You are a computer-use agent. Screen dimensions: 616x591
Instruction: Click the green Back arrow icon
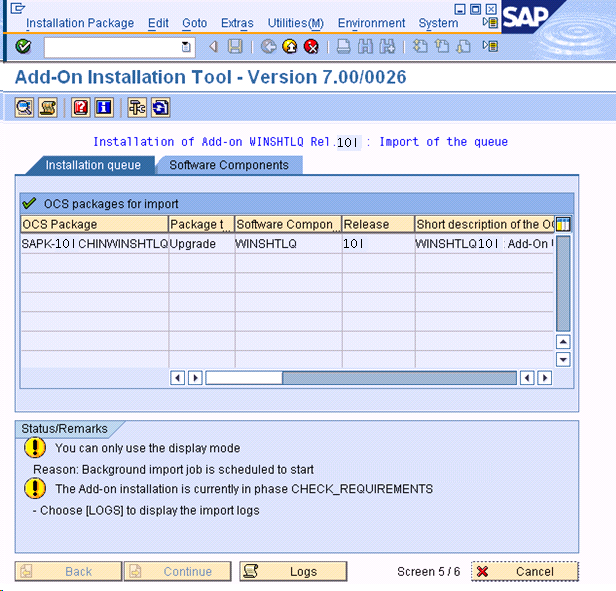click(x=268, y=47)
